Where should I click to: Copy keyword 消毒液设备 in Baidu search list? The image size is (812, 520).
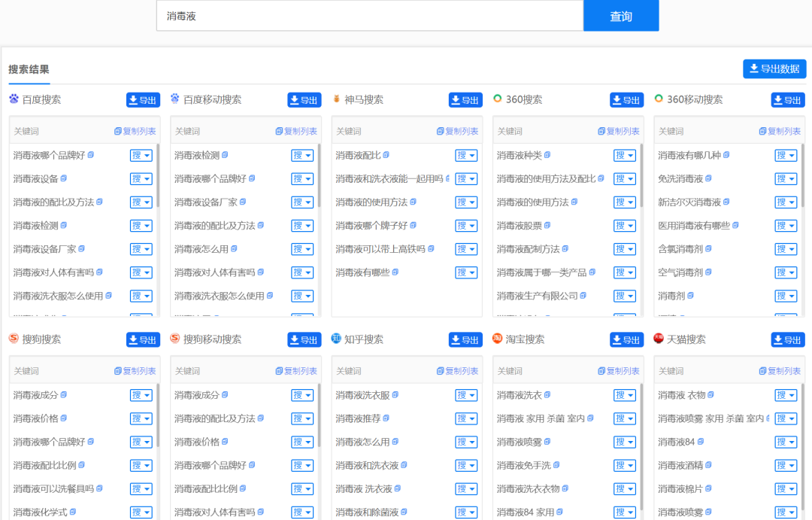coord(64,178)
